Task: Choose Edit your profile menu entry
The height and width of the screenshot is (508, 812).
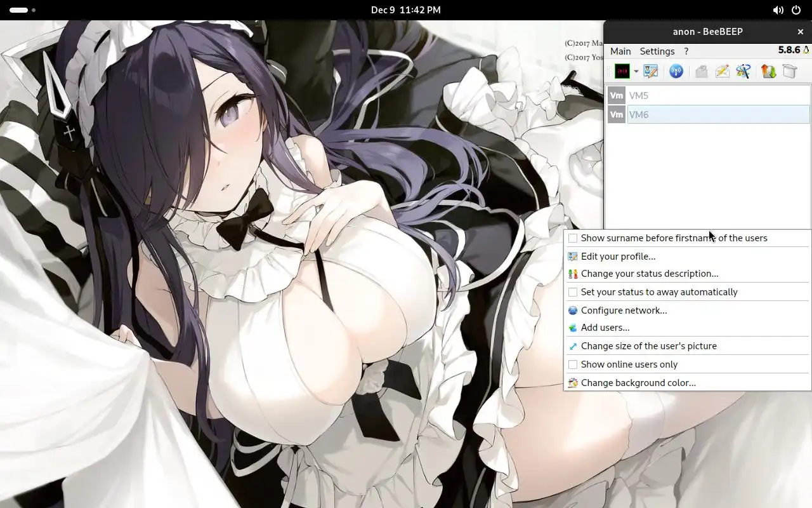Action: [x=688, y=257]
